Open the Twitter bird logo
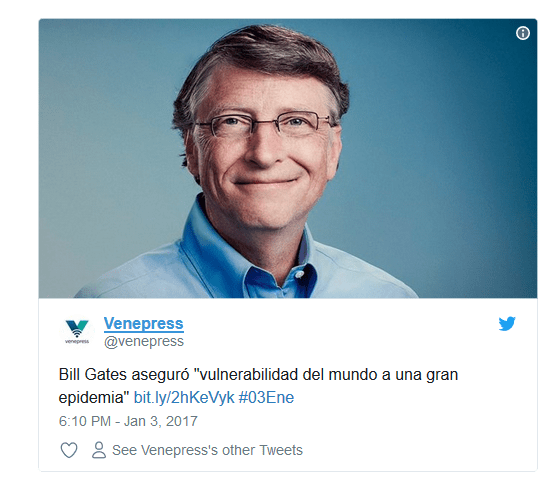Image resolution: width=556 pixels, height=487 pixels. click(507, 323)
